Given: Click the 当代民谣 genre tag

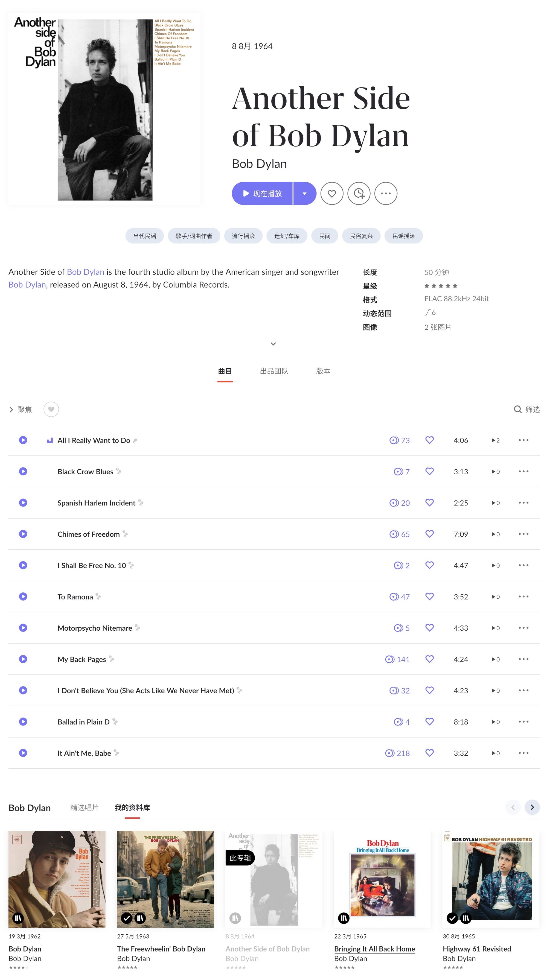Looking at the screenshot, I should [x=145, y=236].
